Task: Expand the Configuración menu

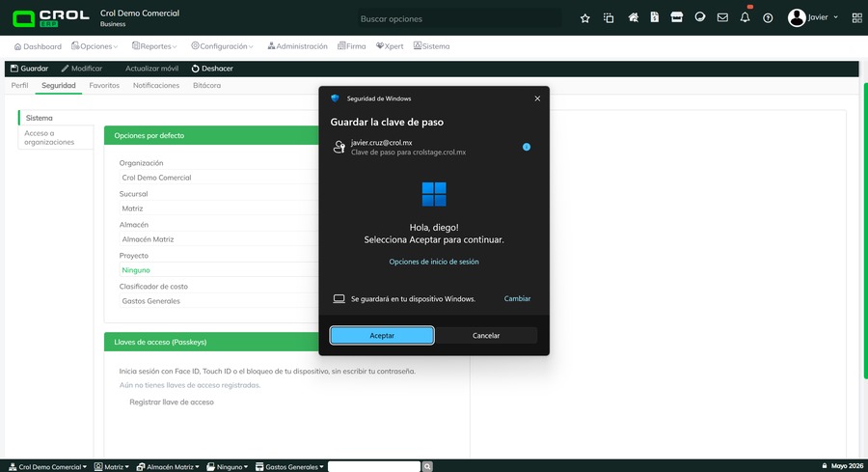Action: (222, 46)
